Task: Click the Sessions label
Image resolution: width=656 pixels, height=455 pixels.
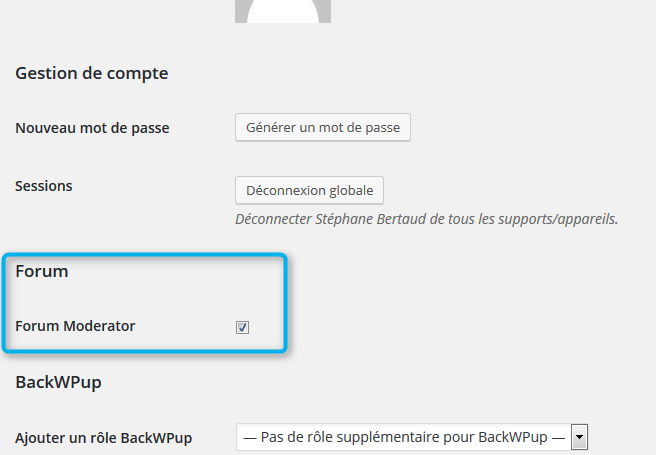Action: pos(44,186)
